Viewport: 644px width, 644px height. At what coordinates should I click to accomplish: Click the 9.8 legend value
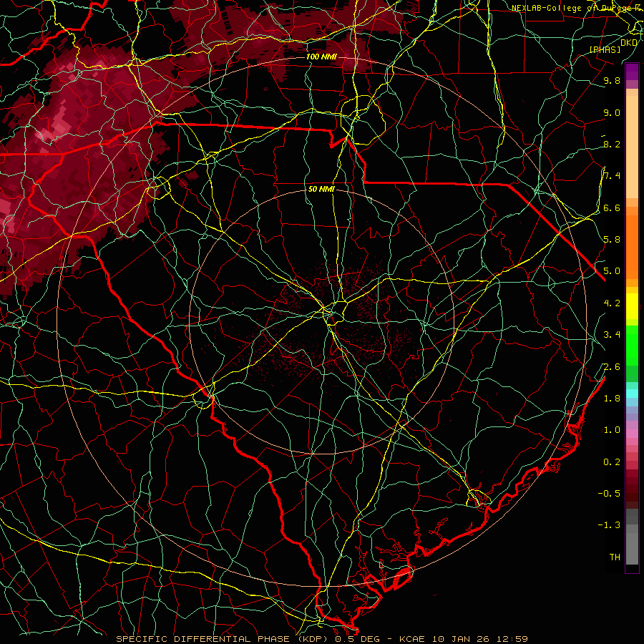point(612,80)
